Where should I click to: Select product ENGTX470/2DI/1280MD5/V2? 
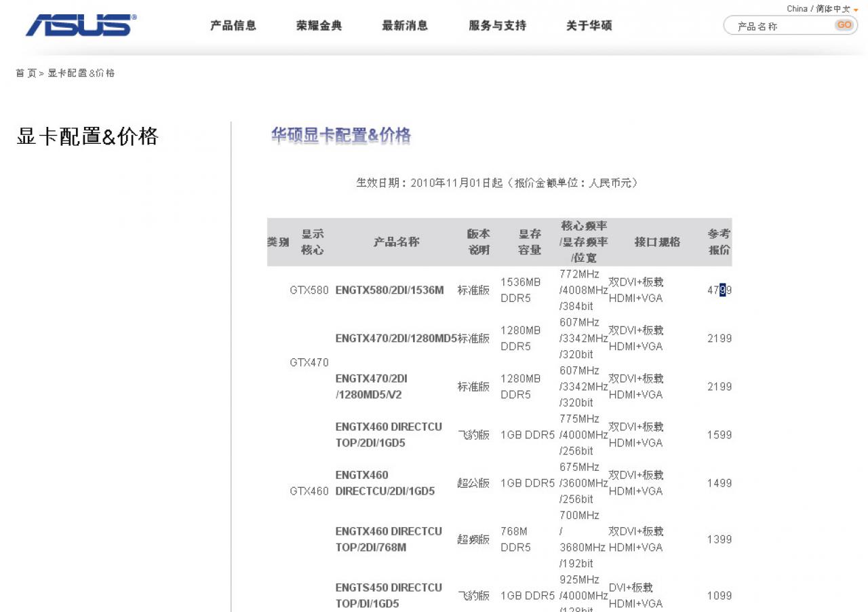(x=371, y=387)
